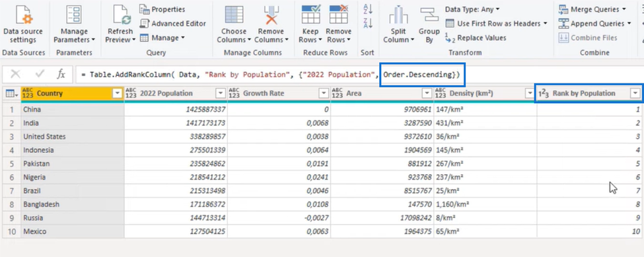
Task: Select the Country column header
Action: click(x=73, y=94)
